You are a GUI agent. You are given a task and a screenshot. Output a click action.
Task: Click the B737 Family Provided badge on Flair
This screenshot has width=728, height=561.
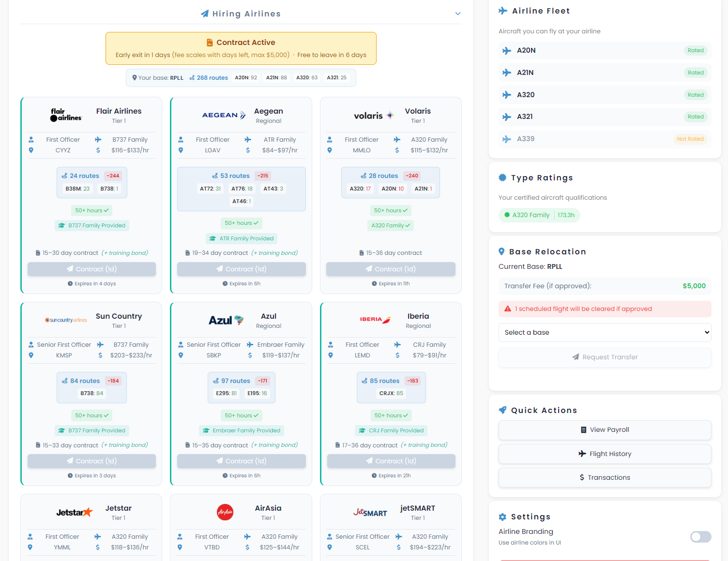(x=92, y=225)
